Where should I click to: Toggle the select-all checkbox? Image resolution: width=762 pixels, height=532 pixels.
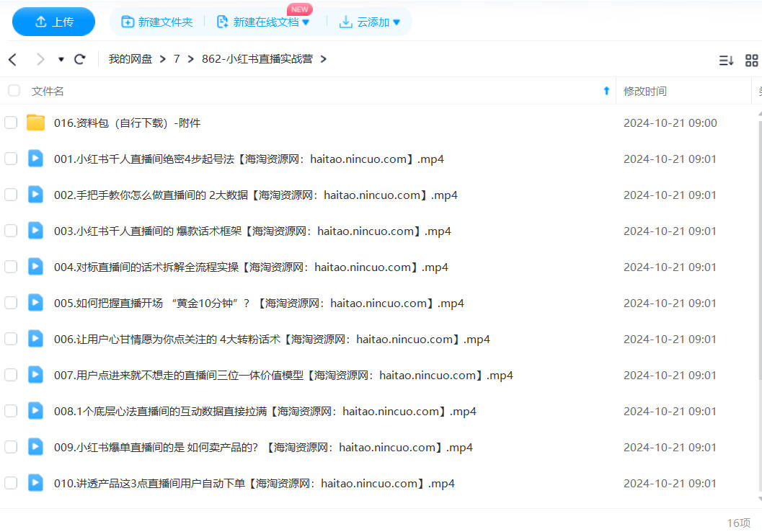(14, 90)
